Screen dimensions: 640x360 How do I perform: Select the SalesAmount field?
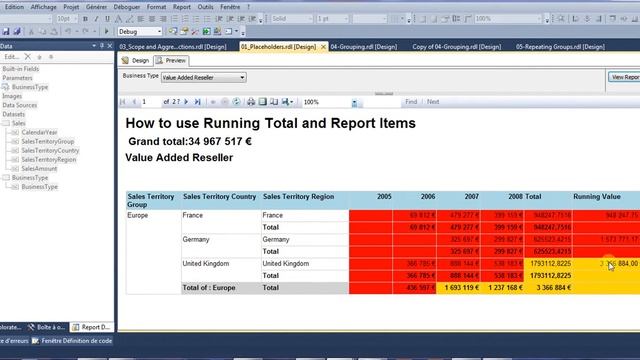(39, 169)
